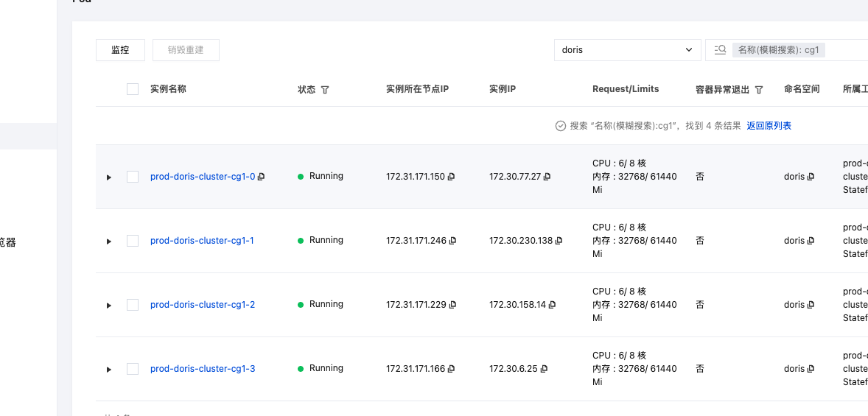This screenshot has width=868, height=416.
Task: Copy node IP 172.31.171.150
Action: click(452, 177)
